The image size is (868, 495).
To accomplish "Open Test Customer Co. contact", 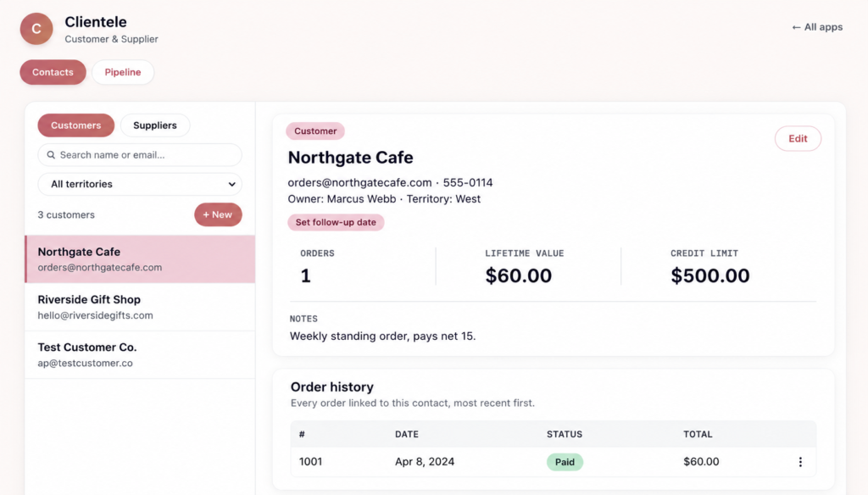I will [140, 355].
